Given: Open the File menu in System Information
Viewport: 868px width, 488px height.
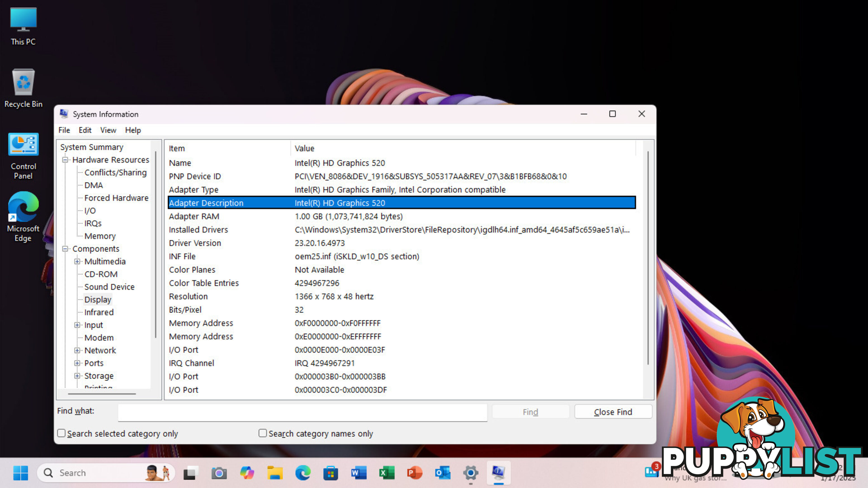Looking at the screenshot, I should tap(63, 130).
